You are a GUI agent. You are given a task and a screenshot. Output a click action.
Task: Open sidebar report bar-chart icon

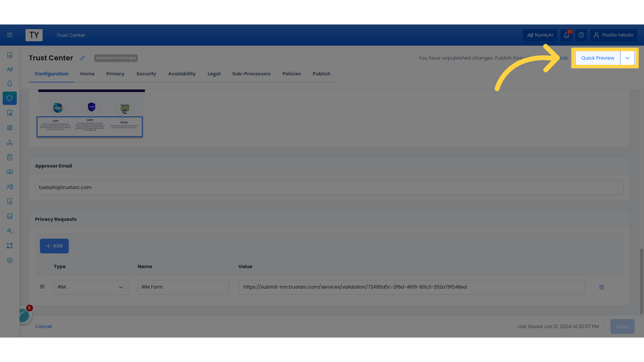point(10,216)
